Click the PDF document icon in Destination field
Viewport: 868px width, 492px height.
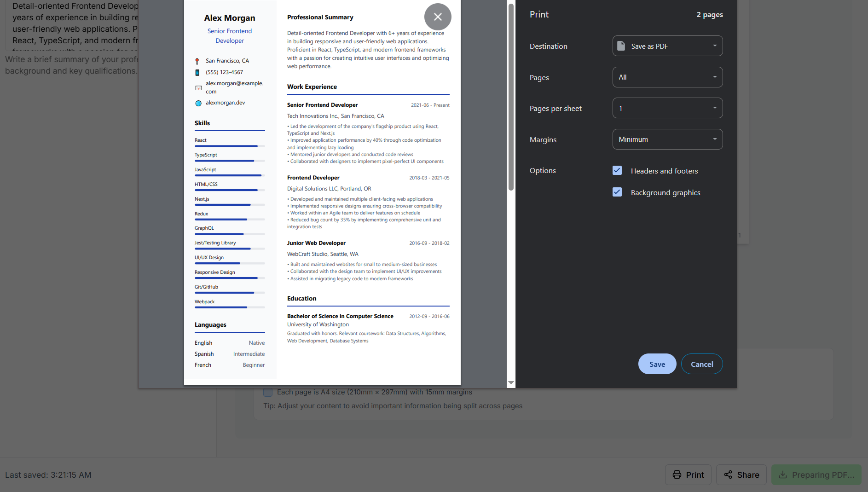click(622, 46)
